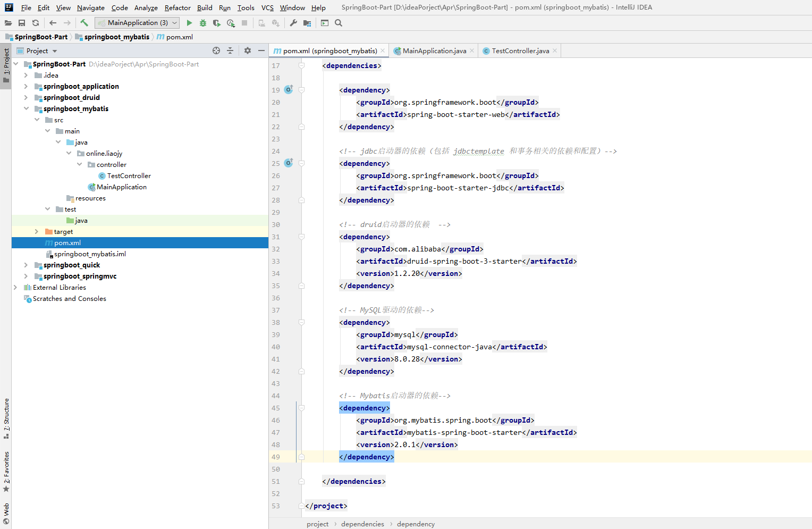Select TestController in project tree
812x529 pixels.
(129, 176)
